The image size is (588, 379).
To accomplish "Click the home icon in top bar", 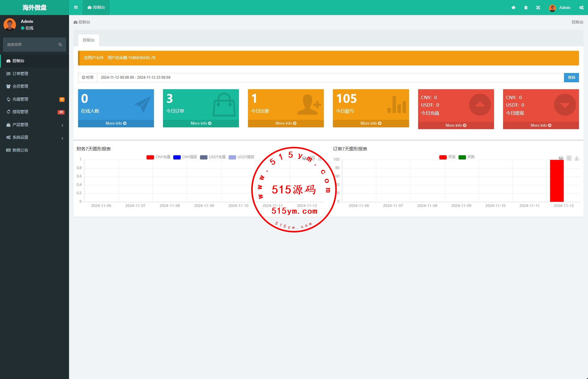I will click(513, 8).
